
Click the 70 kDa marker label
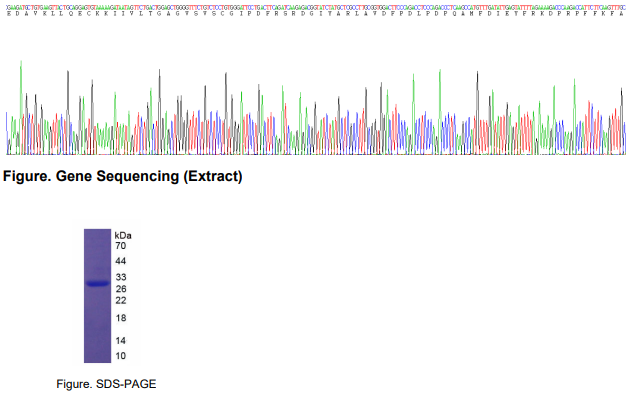120,246
